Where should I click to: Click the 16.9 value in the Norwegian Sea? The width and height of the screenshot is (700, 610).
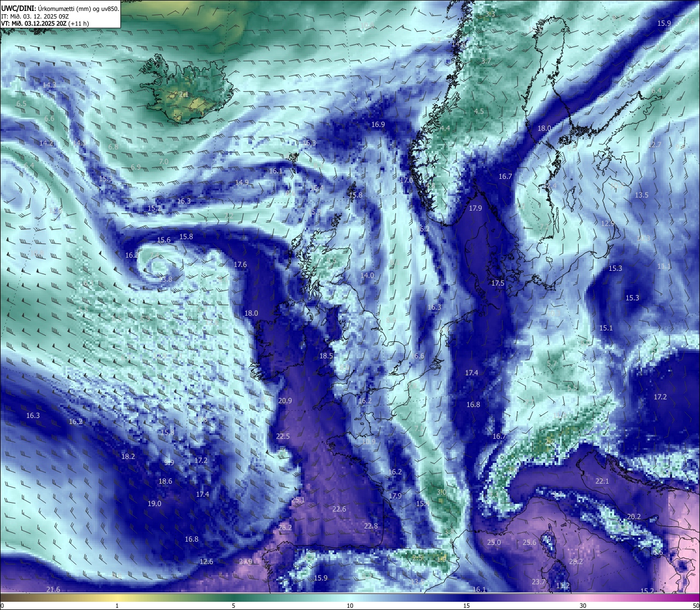pos(378,124)
